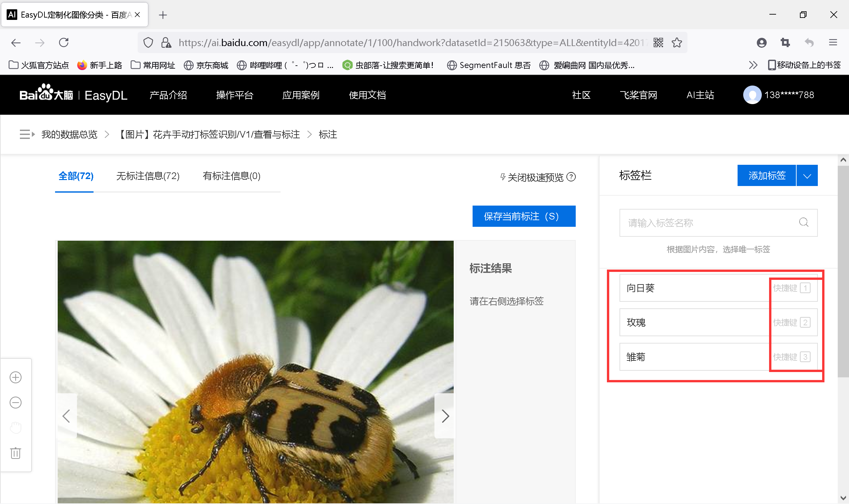Expand the dropdown beside 添加标签
The height and width of the screenshot is (504, 849).
pyautogui.click(x=807, y=175)
